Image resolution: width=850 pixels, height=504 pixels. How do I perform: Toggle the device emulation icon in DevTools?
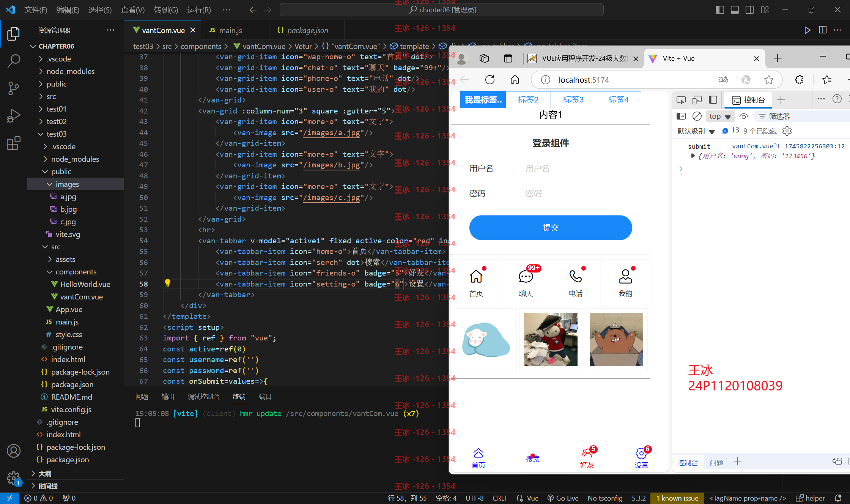click(x=697, y=100)
